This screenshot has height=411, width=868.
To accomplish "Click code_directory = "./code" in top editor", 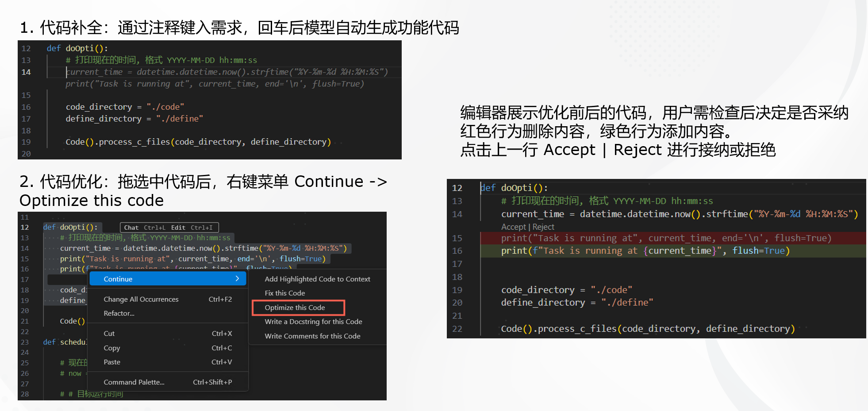I will (x=125, y=107).
